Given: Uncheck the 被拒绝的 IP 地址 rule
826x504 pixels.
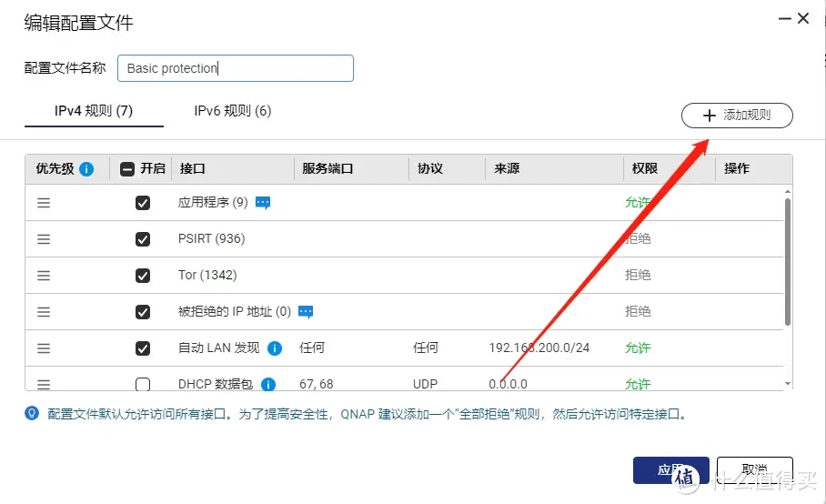Looking at the screenshot, I should click(143, 312).
